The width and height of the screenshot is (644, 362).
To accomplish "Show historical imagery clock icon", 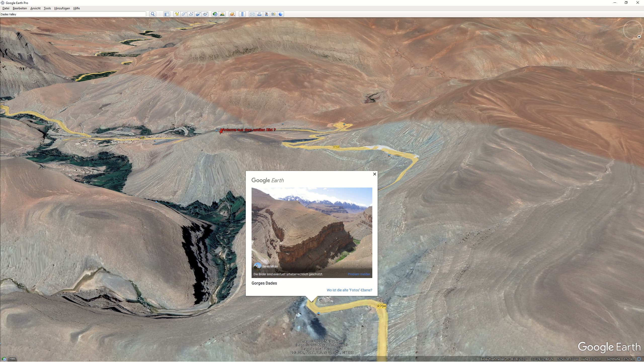I will click(x=215, y=14).
